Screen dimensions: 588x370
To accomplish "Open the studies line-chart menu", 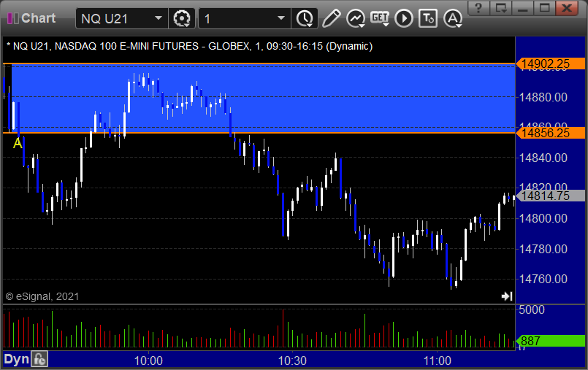I will 356,18.
